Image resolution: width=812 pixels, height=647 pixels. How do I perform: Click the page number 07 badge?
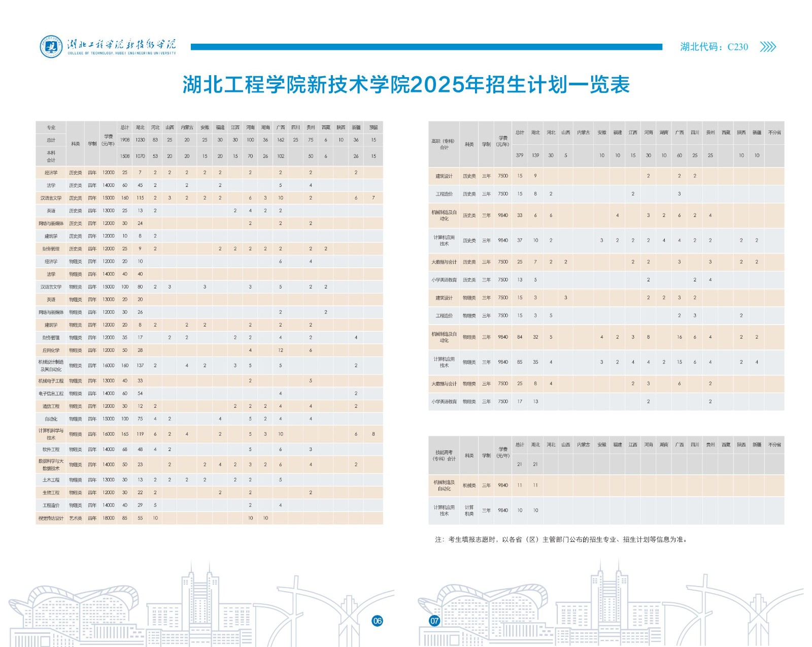[x=434, y=621]
